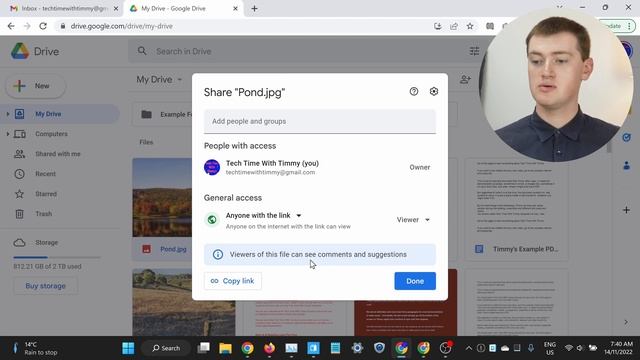Show hidden system tray icons chevron
Viewport: 640px width, 360px height.
[469, 348]
